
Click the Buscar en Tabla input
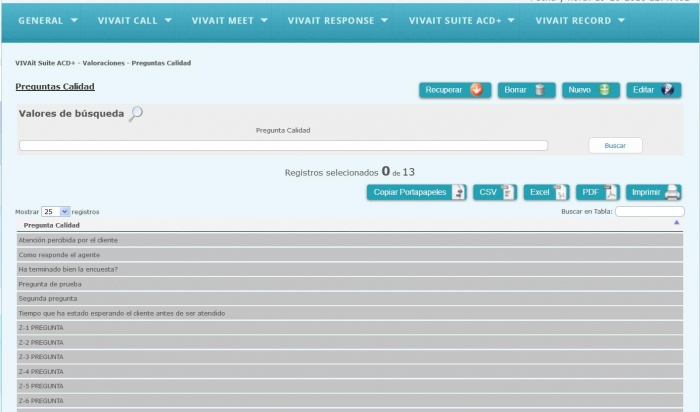pos(650,212)
